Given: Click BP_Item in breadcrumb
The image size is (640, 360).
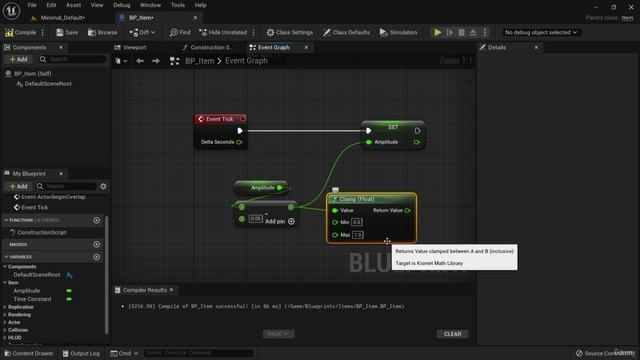Looking at the screenshot, I should tap(200, 61).
